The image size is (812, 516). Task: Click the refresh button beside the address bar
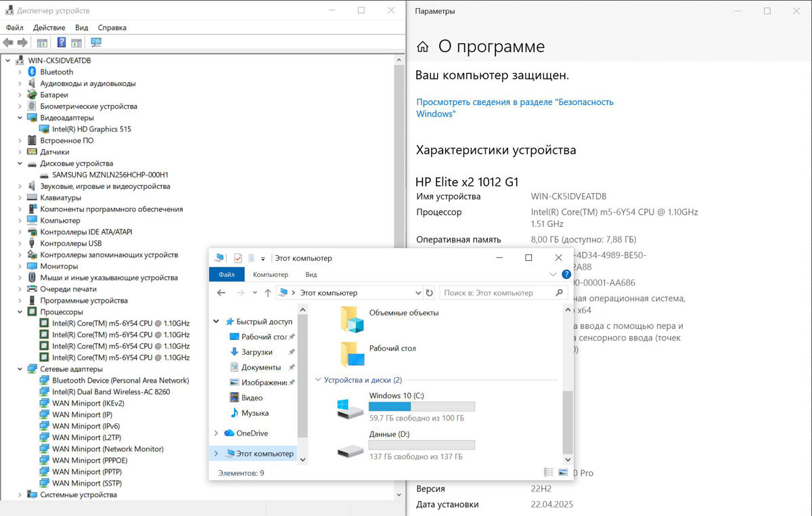[429, 293]
